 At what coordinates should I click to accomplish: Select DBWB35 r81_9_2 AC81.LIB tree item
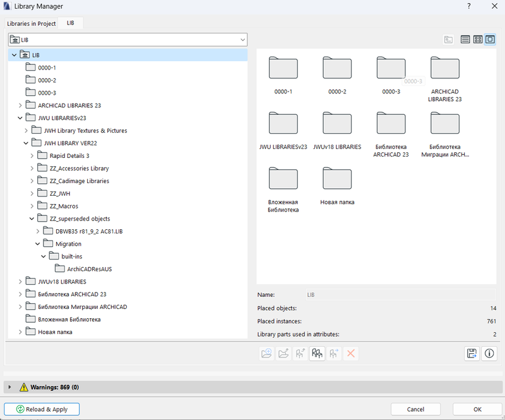[89, 231]
